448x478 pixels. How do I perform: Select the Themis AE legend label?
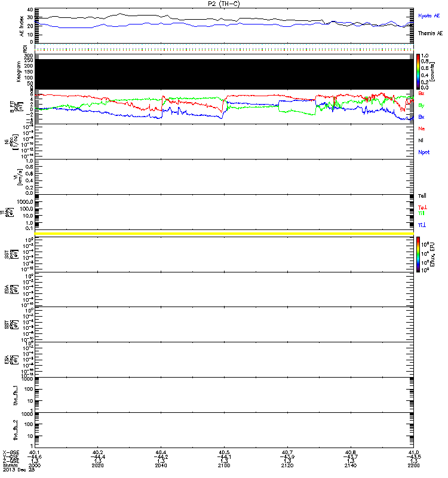coord(429,33)
